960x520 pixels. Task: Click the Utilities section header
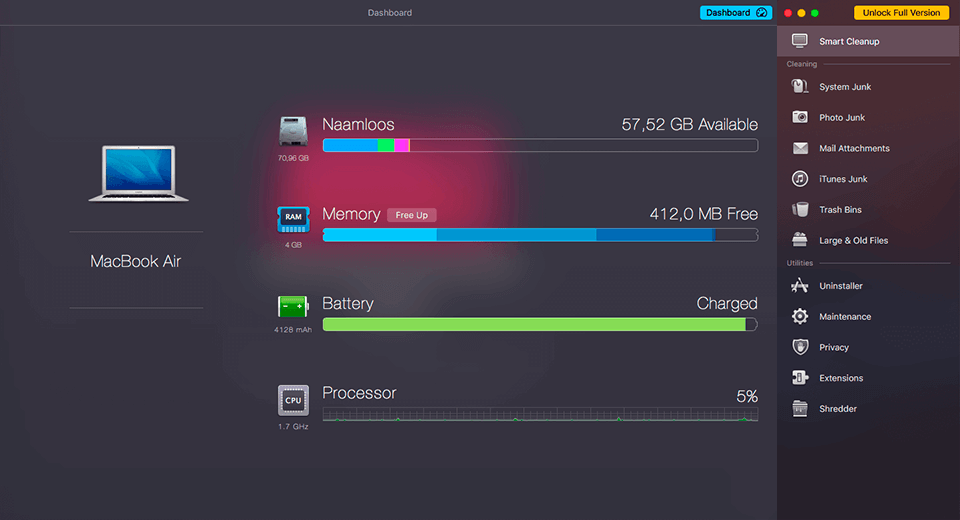[x=800, y=263]
